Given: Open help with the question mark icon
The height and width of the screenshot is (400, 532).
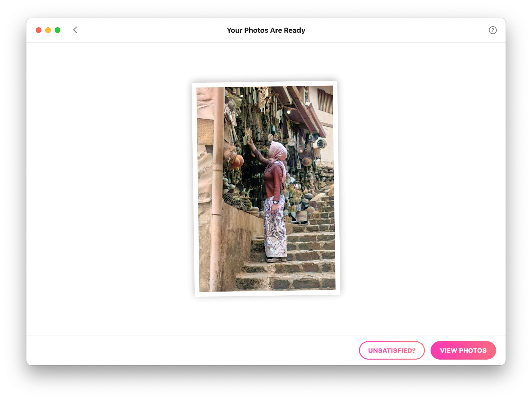Looking at the screenshot, I should click(493, 30).
